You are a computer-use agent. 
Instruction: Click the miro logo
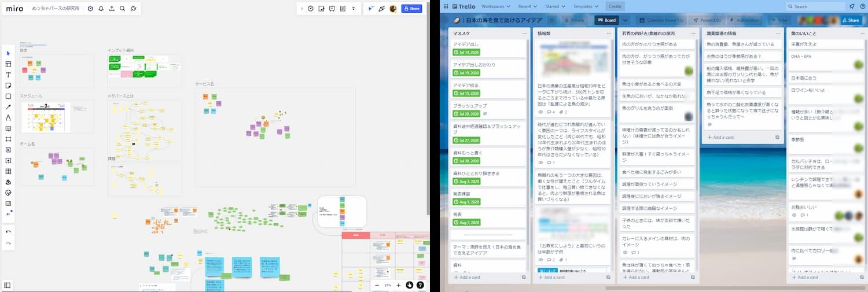point(14,9)
